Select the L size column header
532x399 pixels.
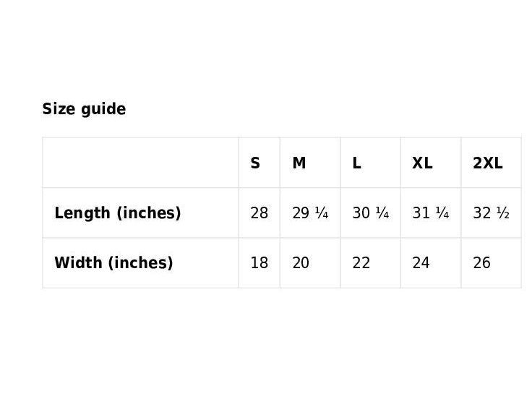(x=356, y=163)
